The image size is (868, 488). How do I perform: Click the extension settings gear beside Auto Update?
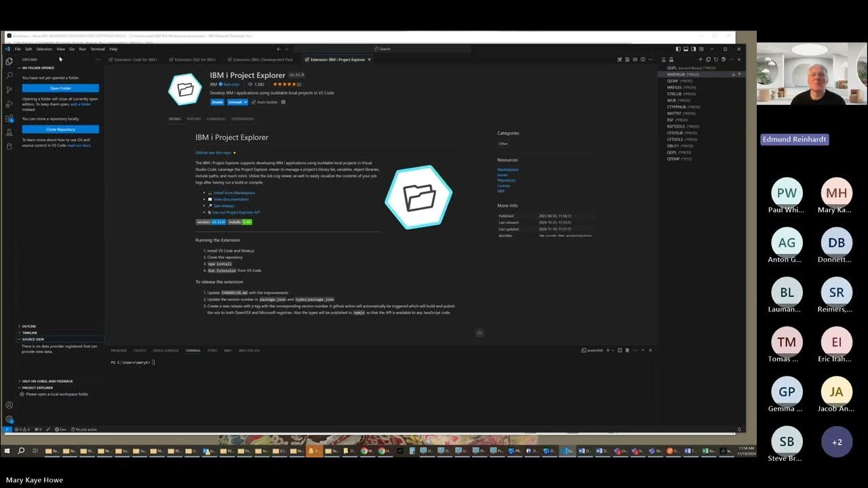283,102
